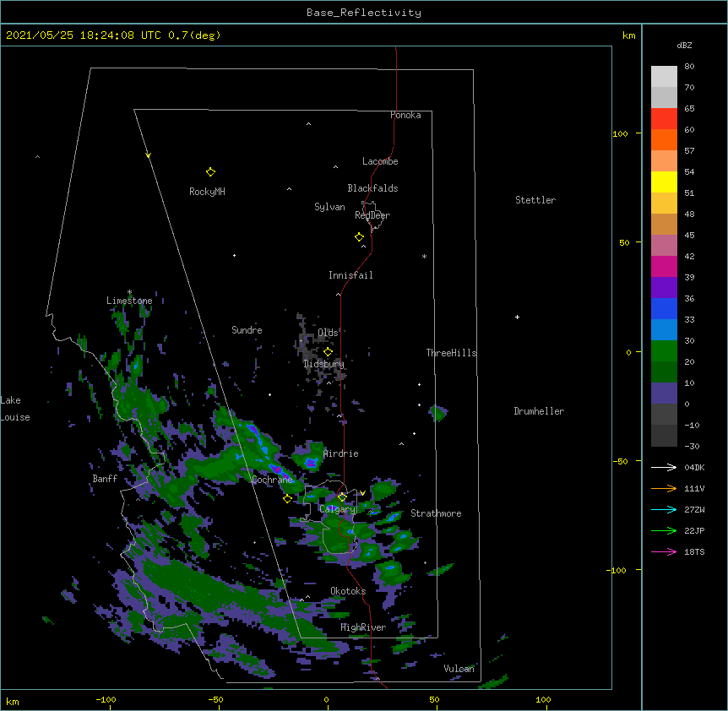
Task: Click the cyan 27ZW arrow in the legend
Action: point(664,509)
